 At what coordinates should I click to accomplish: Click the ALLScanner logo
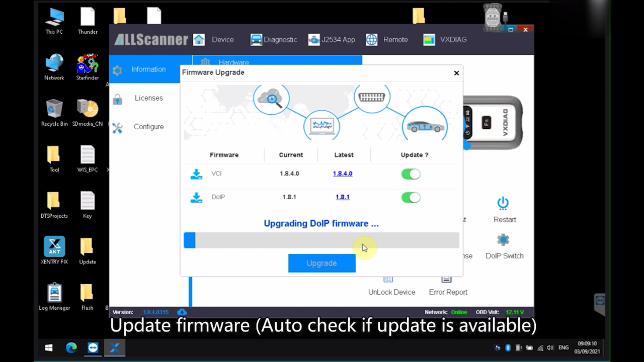[x=151, y=40]
